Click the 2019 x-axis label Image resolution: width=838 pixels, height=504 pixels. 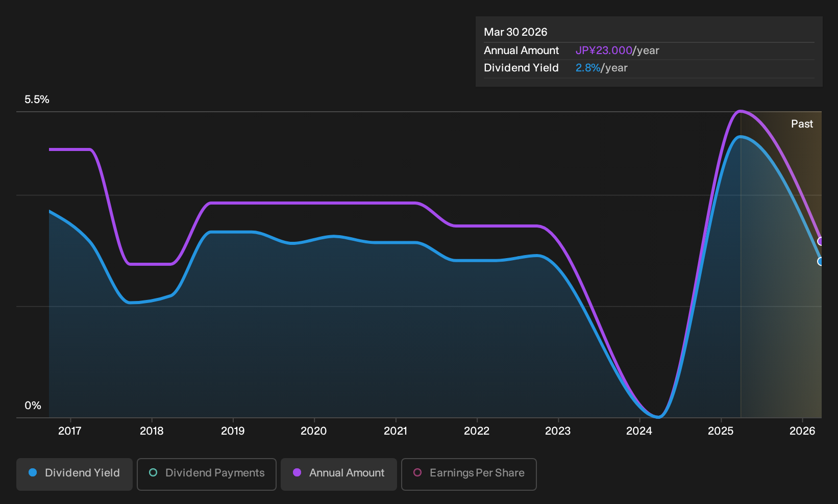click(233, 431)
